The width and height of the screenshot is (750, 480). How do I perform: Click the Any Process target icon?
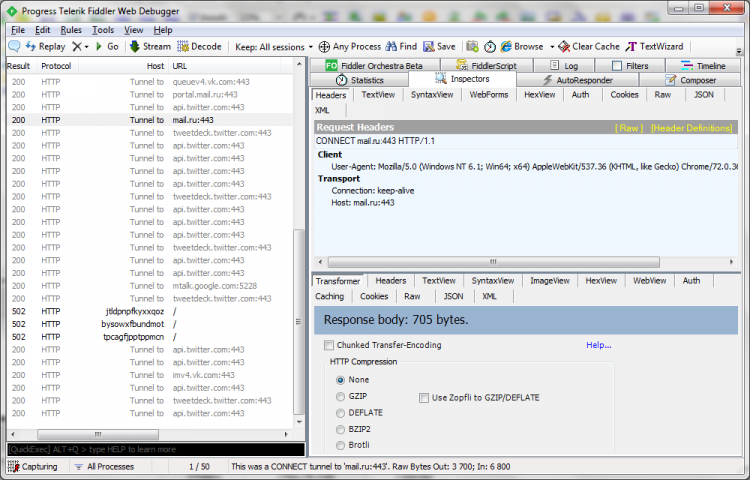pyautogui.click(x=324, y=46)
